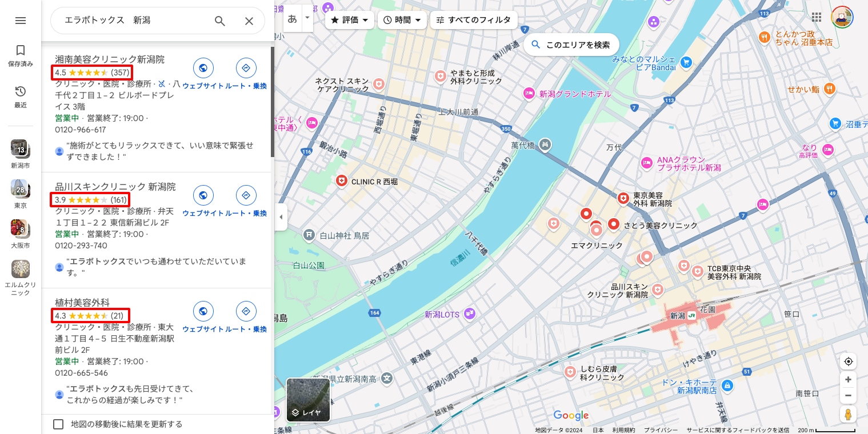Open the Google apps grid

point(817,17)
